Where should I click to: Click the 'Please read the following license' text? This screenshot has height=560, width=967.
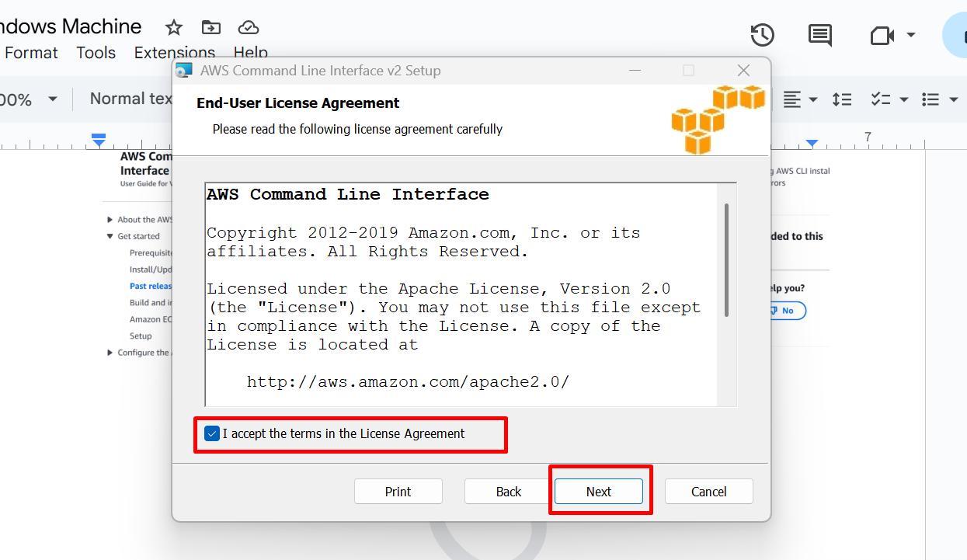point(357,129)
